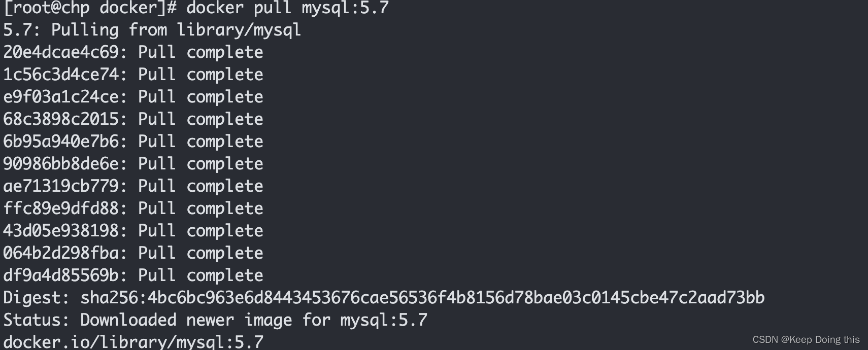Click the CSDN @Keep Doing this watermark
The height and width of the screenshot is (350, 868).
(806, 340)
